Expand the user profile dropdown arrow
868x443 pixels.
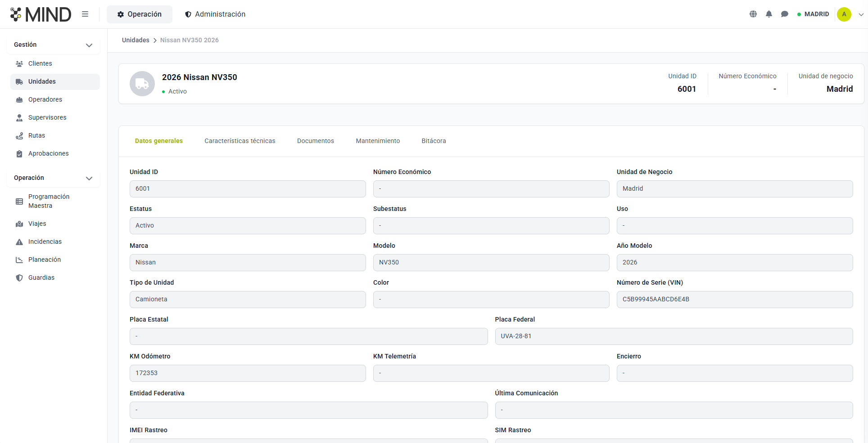[x=861, y=14]
